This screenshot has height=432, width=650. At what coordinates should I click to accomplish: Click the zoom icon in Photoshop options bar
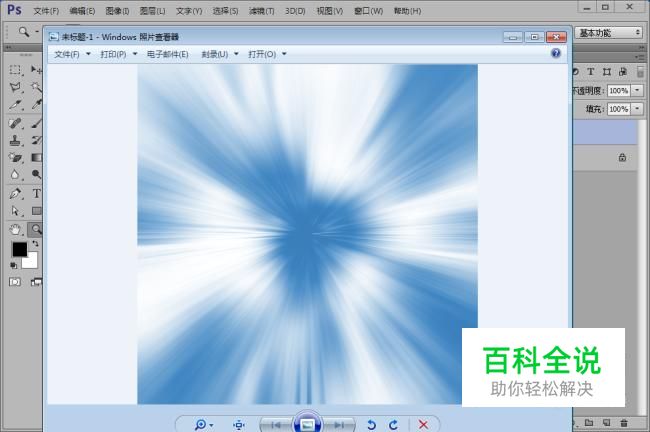24,32
